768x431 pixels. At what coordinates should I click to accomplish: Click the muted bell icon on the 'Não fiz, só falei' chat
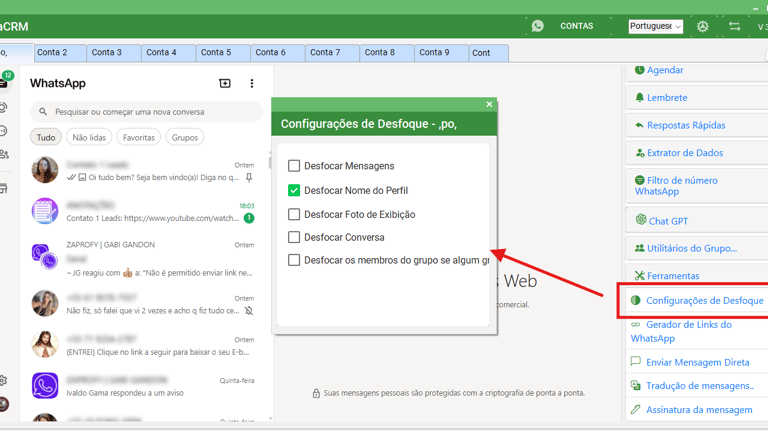coord(249,311)
